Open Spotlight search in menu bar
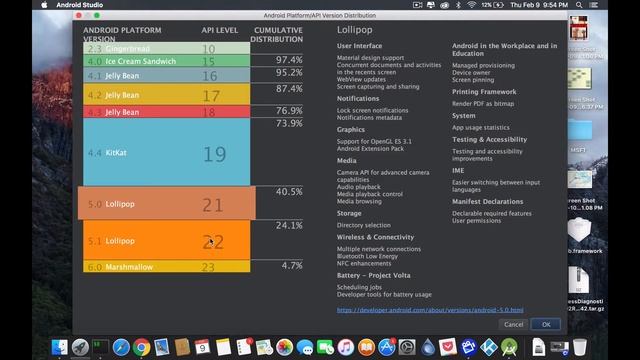Image resolution: width=640 pixels, height=360 pixels. point(579,5)
